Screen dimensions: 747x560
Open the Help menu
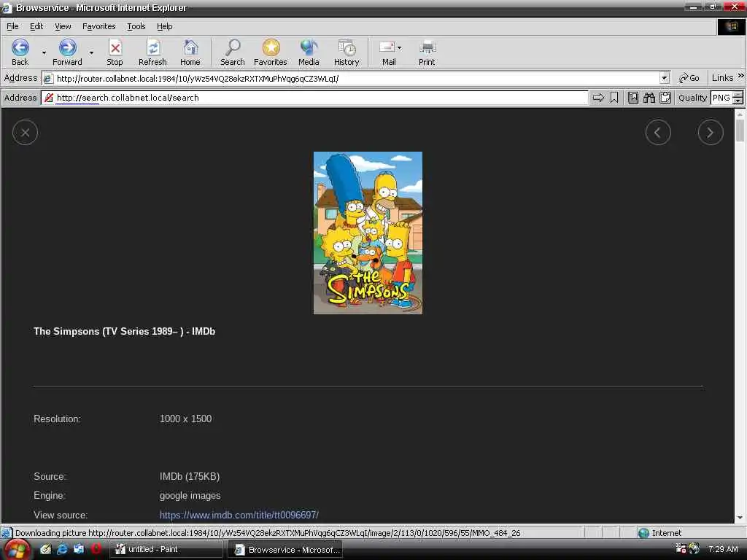pos(164,26)
